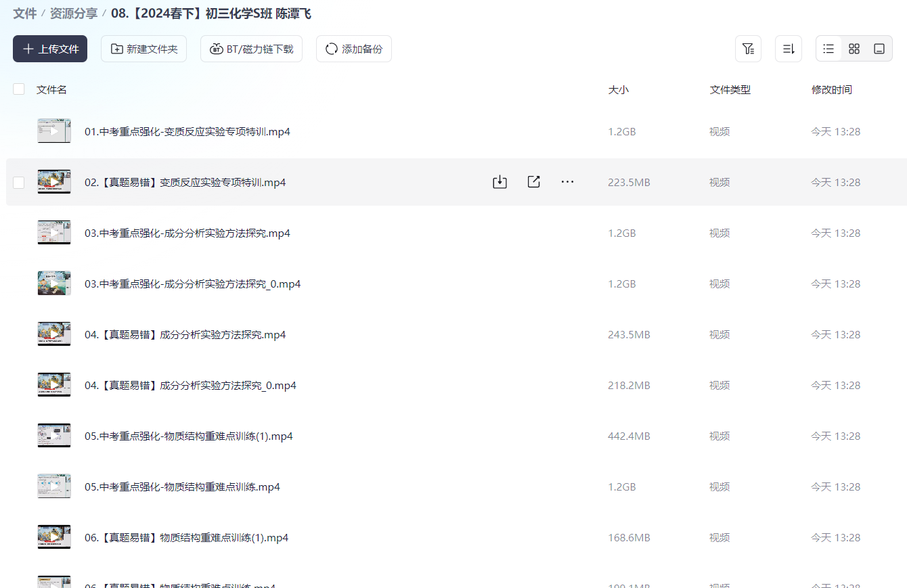Image resolution: width=907 pixels, height=588 pixels.
Task: Click the sort order icon
Action: tap(788, 48)
